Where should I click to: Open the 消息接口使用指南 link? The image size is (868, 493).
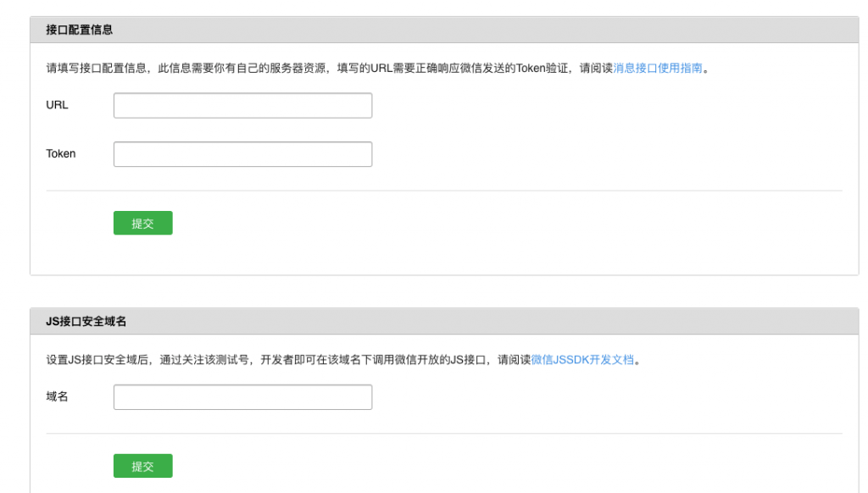pyautogui.click(x=658, y=68)
